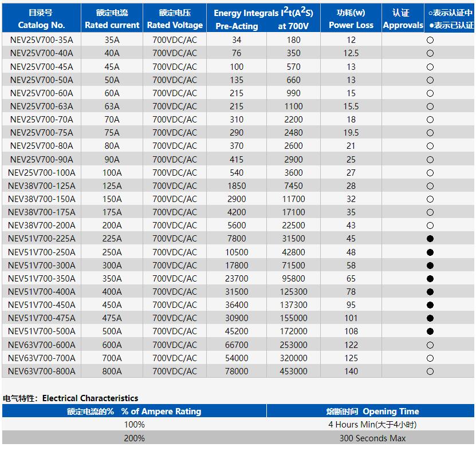Click the filled approval dot for NEV51V700-500A
This screenshot has height=471, width=476.
point(430,331)
